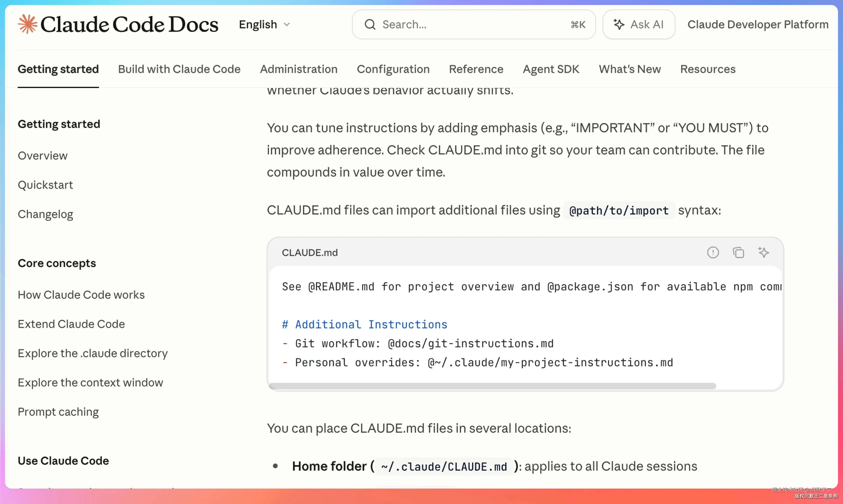Viewport: 843px width, 504px height.
Task: Open the Build with Claude Code tab
Action: pyautogui.click(x=179, y=69)
